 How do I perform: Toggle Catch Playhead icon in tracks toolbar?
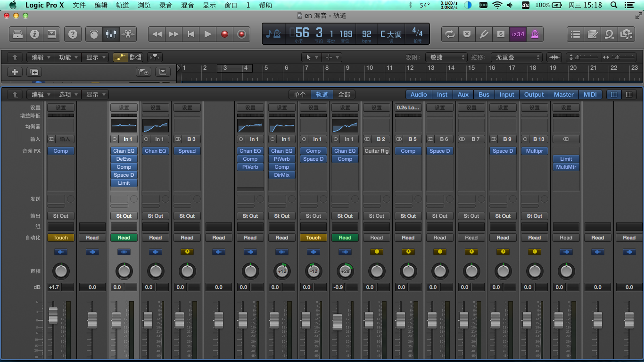[x=155, y=57]
